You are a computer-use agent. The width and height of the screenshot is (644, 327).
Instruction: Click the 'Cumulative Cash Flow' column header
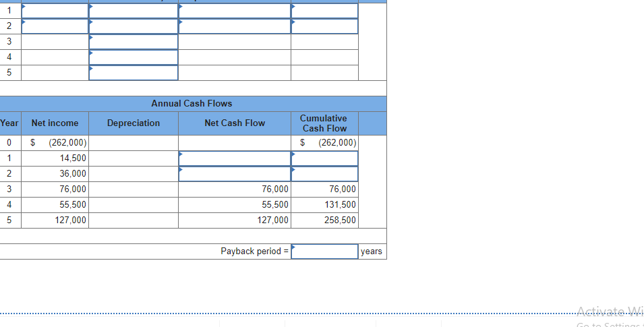pyautogui.click(x=324, y=123)
